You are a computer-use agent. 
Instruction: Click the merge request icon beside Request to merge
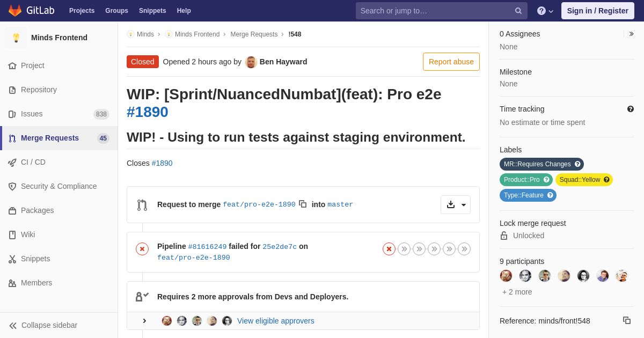[x=142, y=205]
